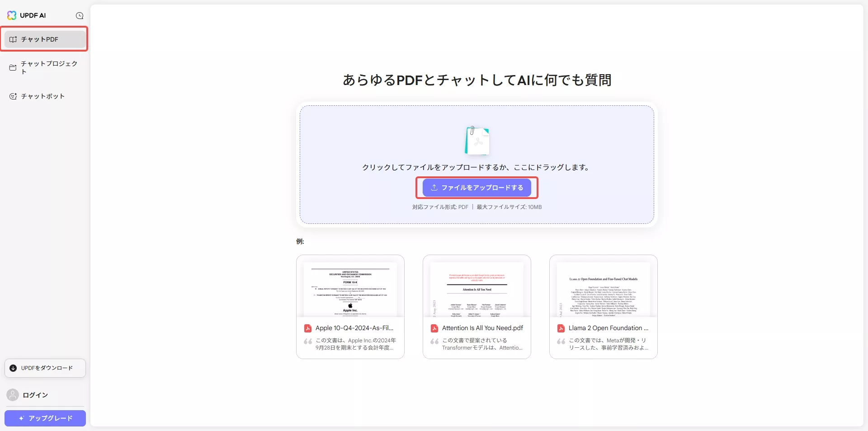Click 最大ファイルサイズ: 10MB text
Image resolution: width=868 pixels, height=431 pixels.
point(509,207)
